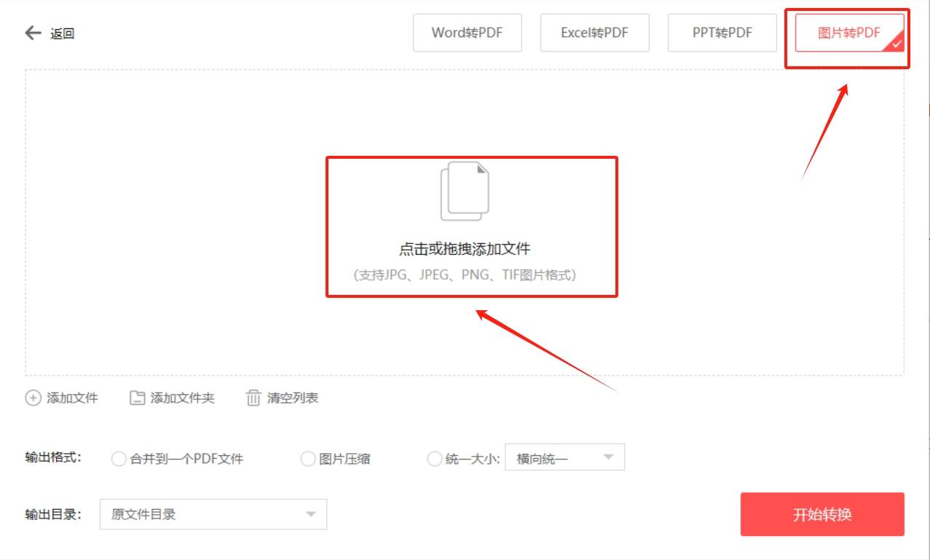The width and height of the screenshot is (930, 560).
Task: Select 合并到一个PDF文件 radio option
Action: coord(119,459)
